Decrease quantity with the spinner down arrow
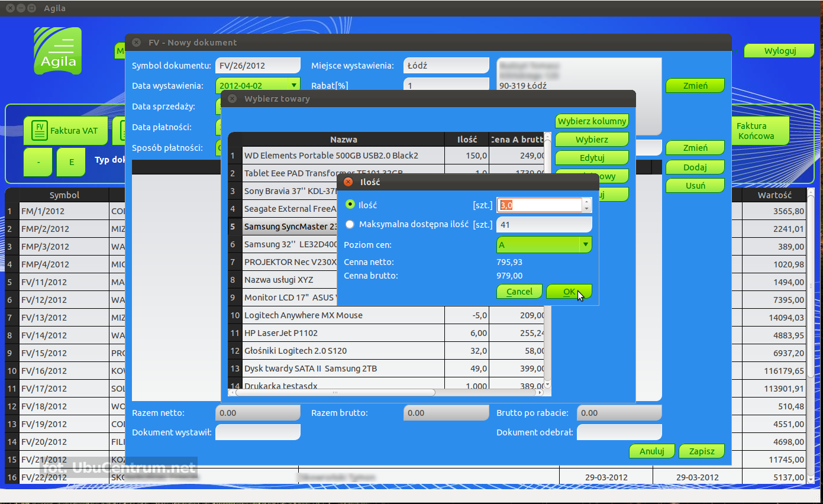This screenshot has width=823, height=504. coord(586,209)
